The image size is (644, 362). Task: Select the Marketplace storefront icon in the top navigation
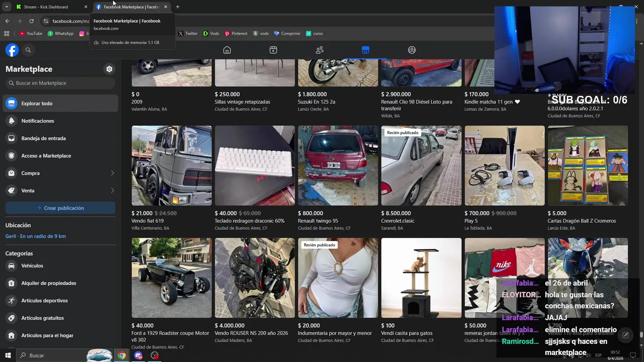(365, 50)
